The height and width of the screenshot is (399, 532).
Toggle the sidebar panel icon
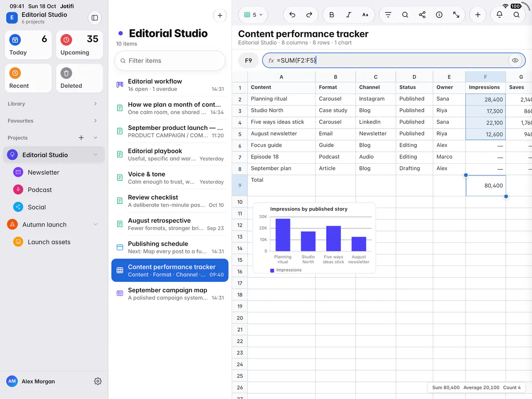pyautogui.click(x=94, y=18)
